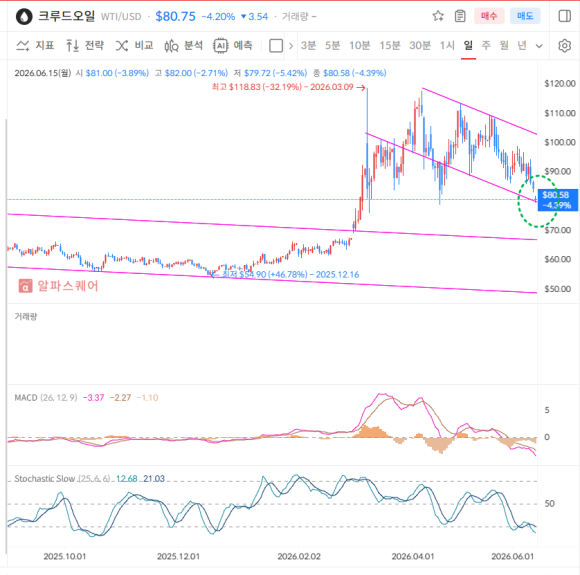Click the Stochastic value 12.68

pyautogui.click(x=127, y=479)
